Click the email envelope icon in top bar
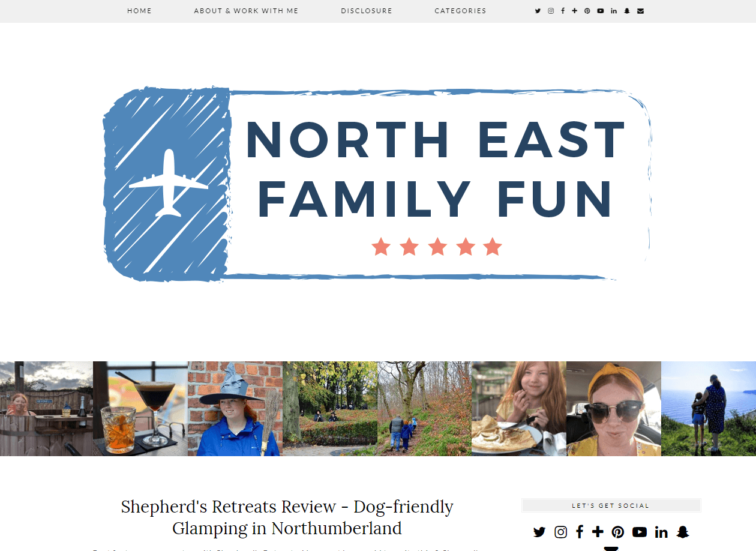Screen dimensions: 756x551 641,11
